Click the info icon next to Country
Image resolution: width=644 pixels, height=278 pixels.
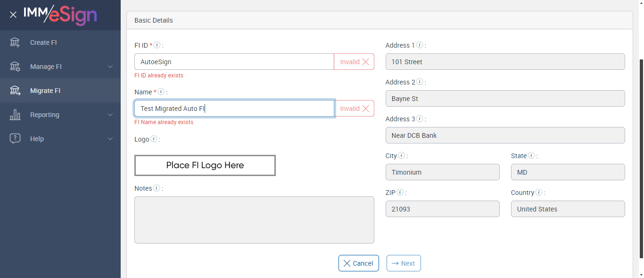[x=539, y=193]
